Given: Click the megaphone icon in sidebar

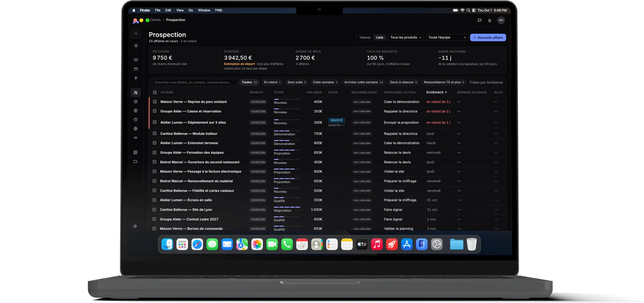Looking at the screenshot, I should pyautogui.click(x=136, y=138).
